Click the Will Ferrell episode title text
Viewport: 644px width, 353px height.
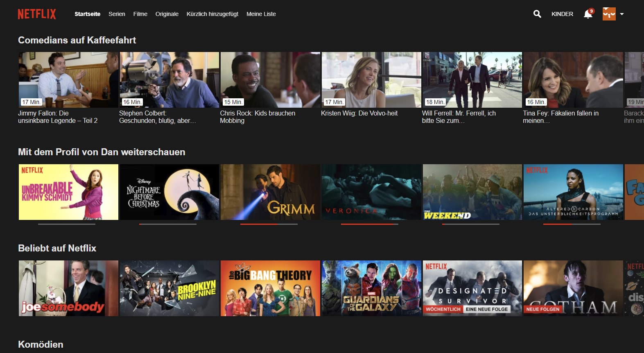pos(459,117)
